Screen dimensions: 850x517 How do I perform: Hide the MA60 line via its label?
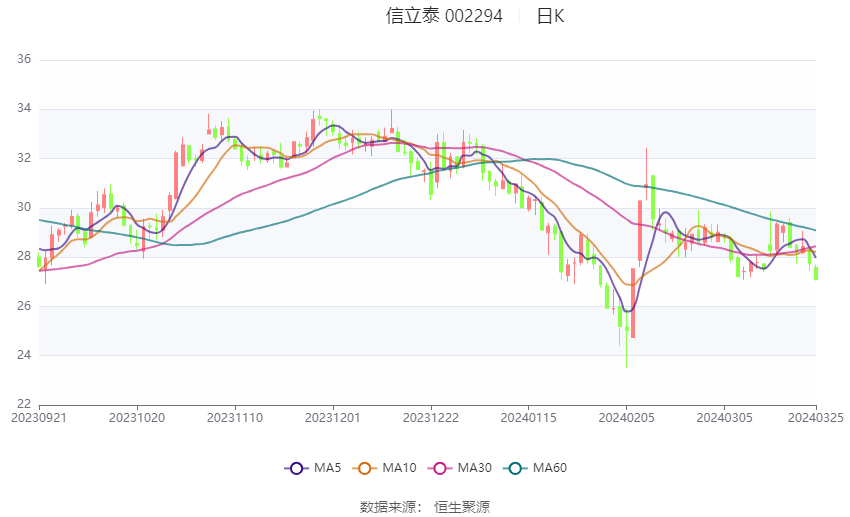[x=550, y=468]
